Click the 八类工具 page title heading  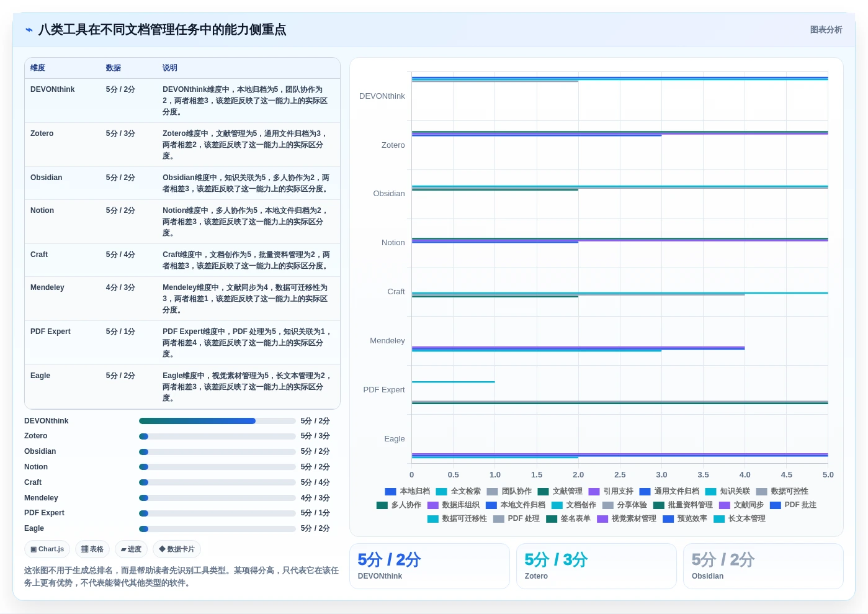(x=162, y=30)
